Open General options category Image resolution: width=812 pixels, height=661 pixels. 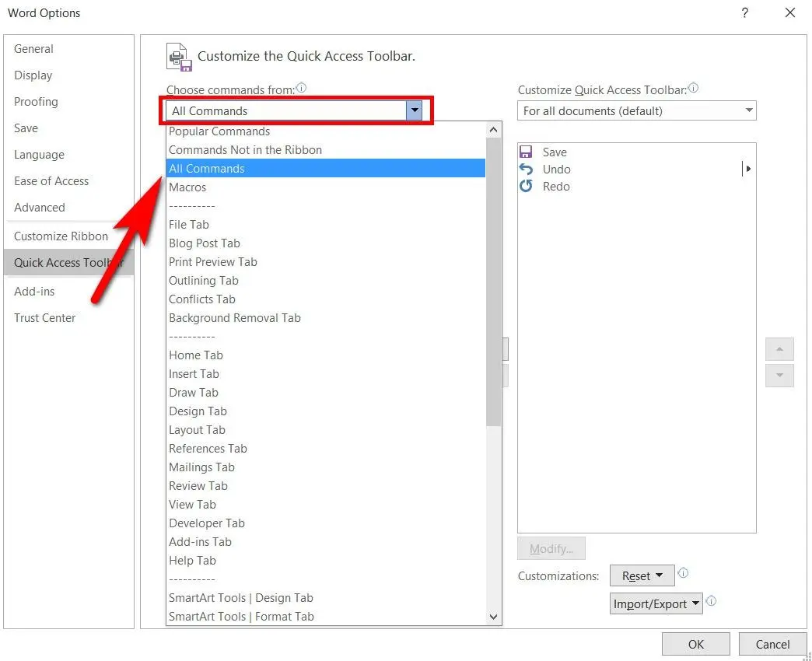point(69,49)
